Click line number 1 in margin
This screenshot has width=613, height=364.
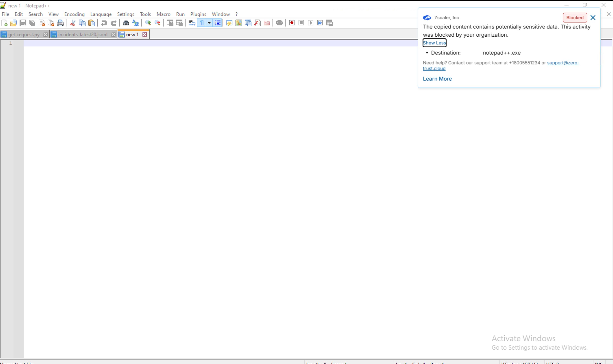point(11,43)
